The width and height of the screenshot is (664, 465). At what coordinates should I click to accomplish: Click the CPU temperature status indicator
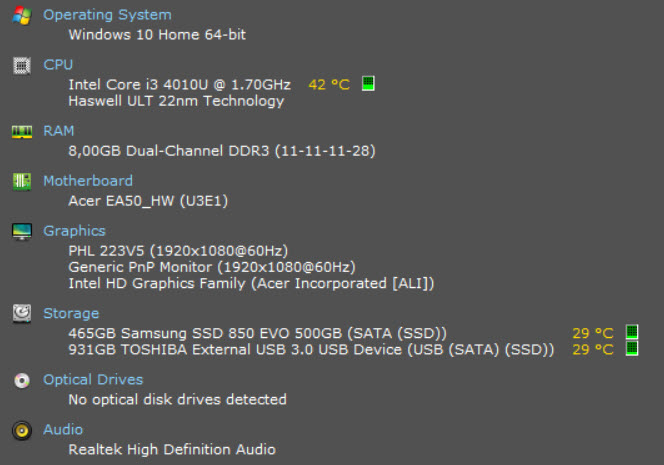point(368,83)
